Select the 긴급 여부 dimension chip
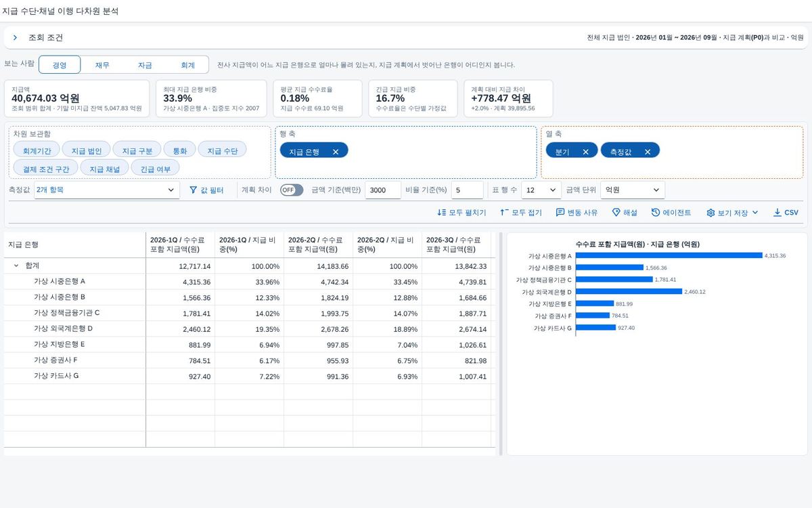Viewport: 812px width, 508px height. (x=155, y=169)
